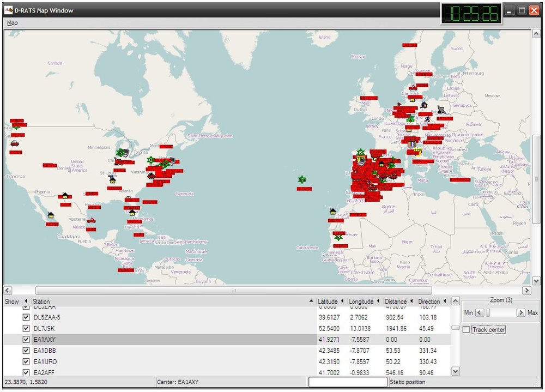Image resolution: width=545 pixels, height=392 pixels.
Task: Toggle the Show checkbox for DL7JSK
Action: (26, 328)
